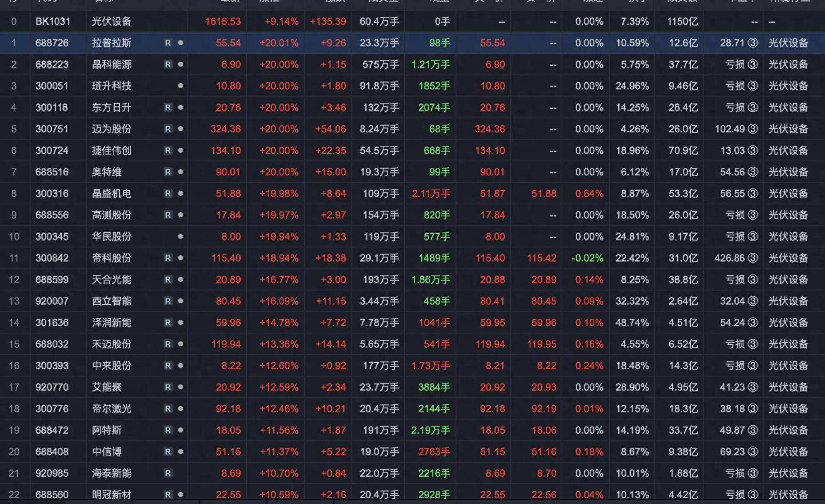Click 明冠新材 name in last row

(111, 494)
